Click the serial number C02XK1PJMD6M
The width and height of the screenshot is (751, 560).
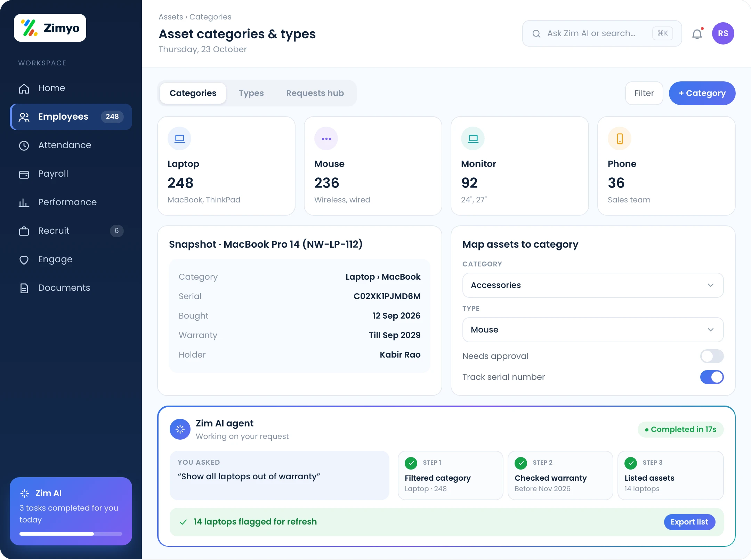(x=387, y=296)
